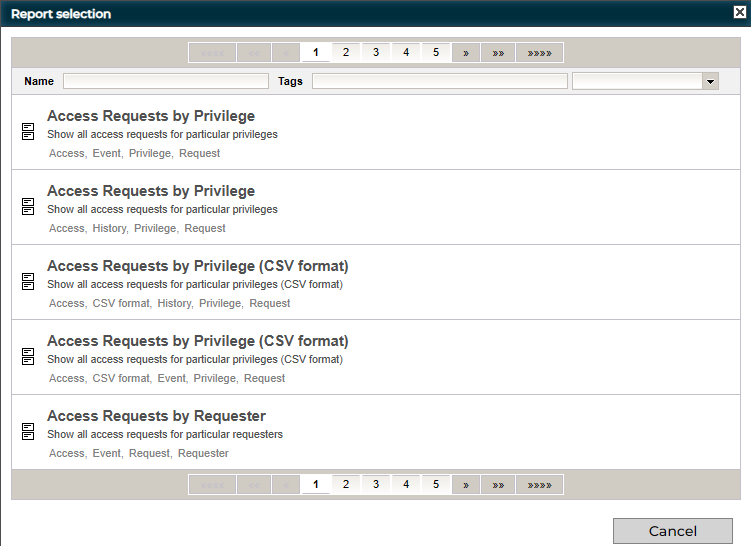
Task: Click the report icon beside Access Requests by Requester
Action: (x=28, y=432)
